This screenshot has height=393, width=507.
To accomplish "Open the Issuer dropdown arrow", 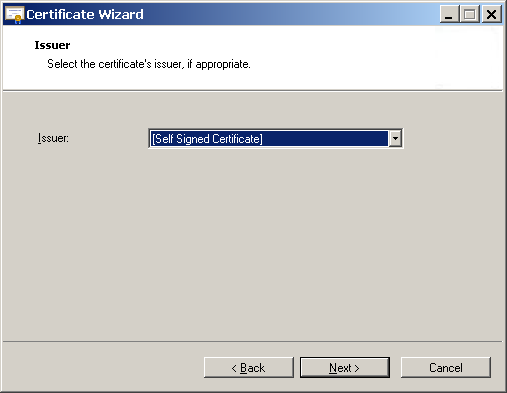I will coord(395,138).
